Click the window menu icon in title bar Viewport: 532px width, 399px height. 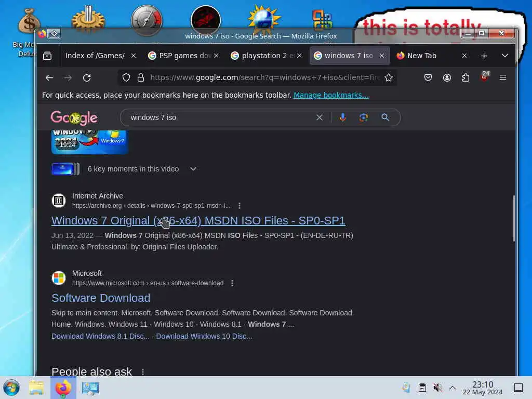[x=54, y=34]
